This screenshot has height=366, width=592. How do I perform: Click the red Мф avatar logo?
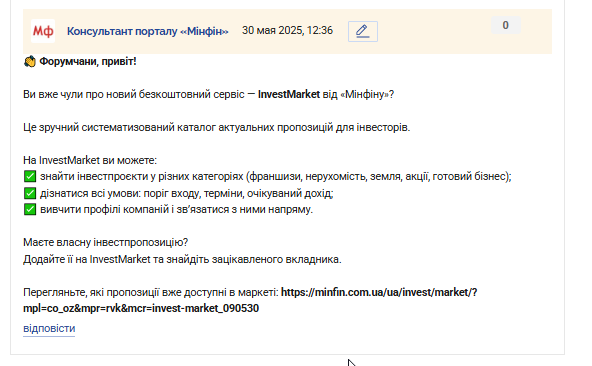43,31
